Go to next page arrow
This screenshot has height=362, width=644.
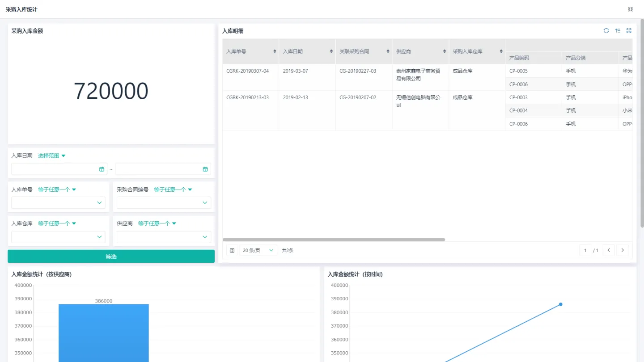[623, 250]
